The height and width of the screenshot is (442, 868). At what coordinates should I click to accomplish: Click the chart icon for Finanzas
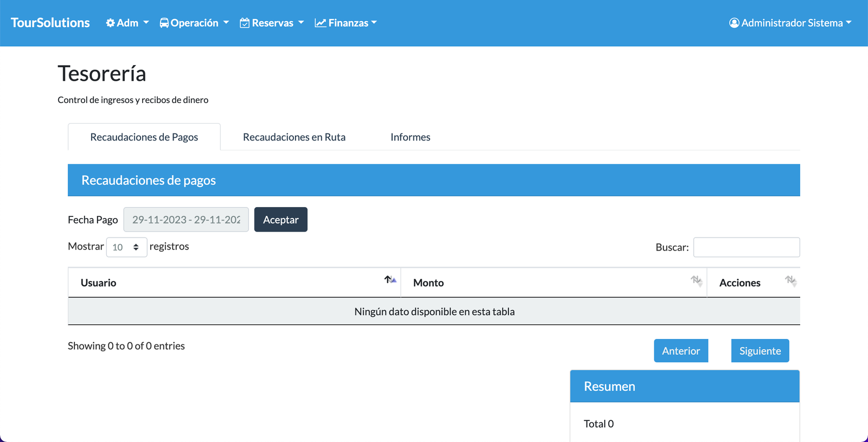[320, 23]
